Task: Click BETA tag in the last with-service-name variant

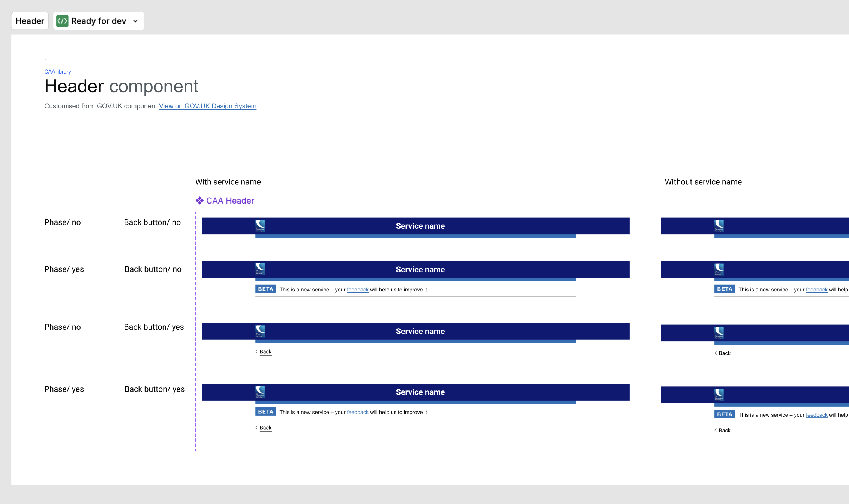Action: (x=265, y=412)
